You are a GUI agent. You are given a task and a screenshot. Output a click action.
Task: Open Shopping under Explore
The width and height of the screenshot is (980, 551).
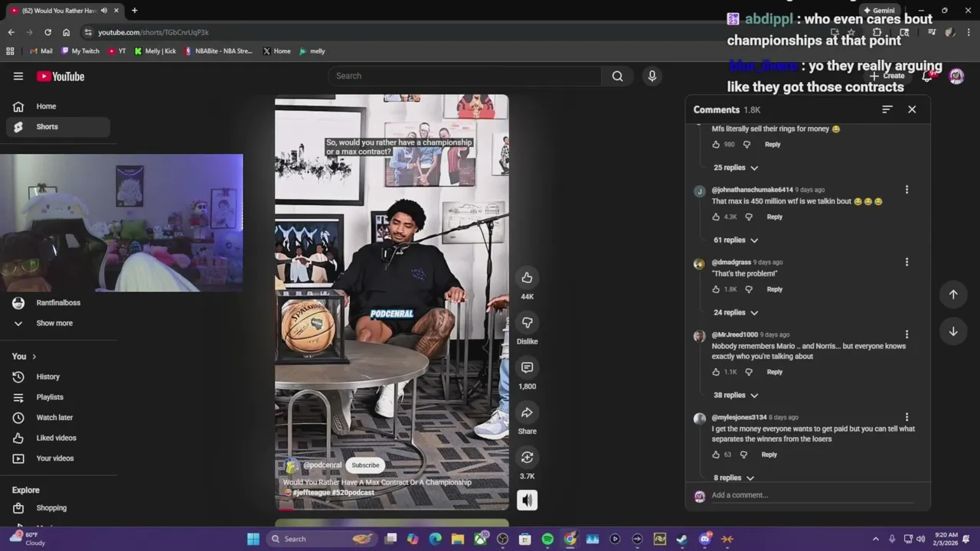(x=58, y=508)
